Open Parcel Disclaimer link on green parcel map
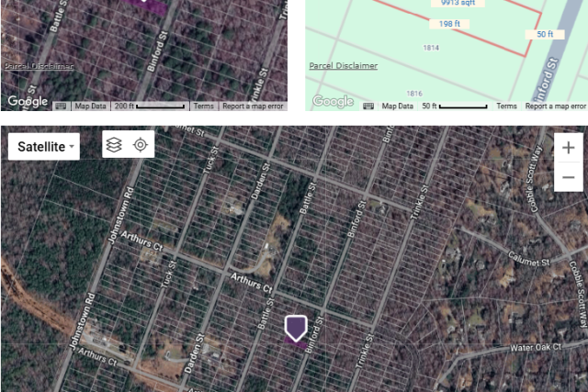588x392 pixels. click(x=343, y=66)
